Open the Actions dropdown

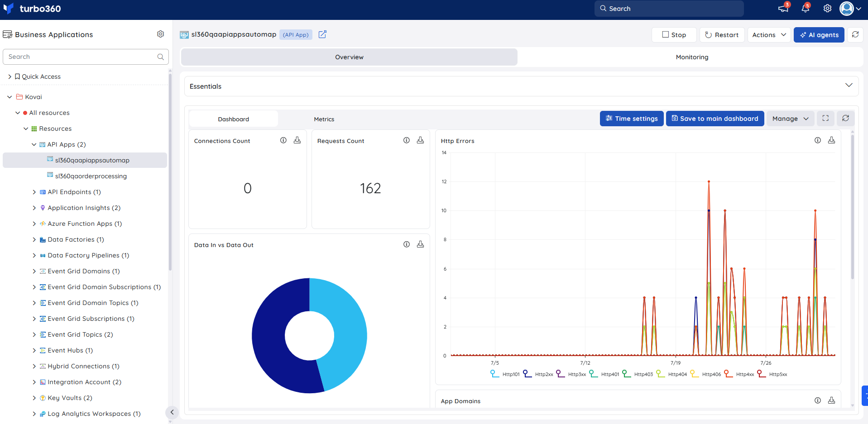pyautogui.click(x=769, y=35)
